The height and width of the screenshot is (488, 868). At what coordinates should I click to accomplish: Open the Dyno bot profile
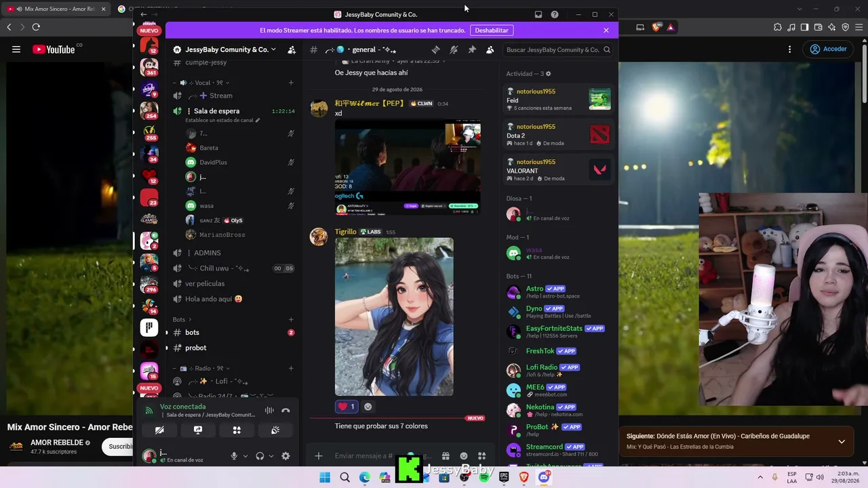(557, 312)
